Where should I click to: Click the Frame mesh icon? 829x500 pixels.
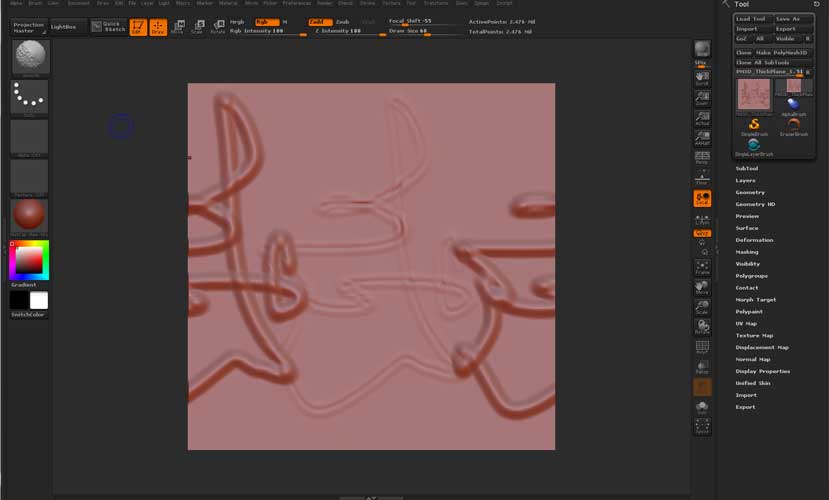[x=702, y=268]
